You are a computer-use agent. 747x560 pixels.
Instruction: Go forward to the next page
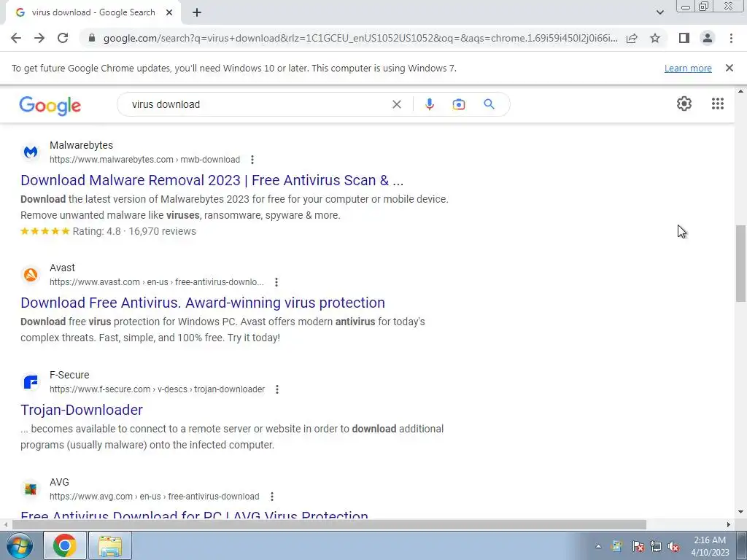tap(39, 38)
